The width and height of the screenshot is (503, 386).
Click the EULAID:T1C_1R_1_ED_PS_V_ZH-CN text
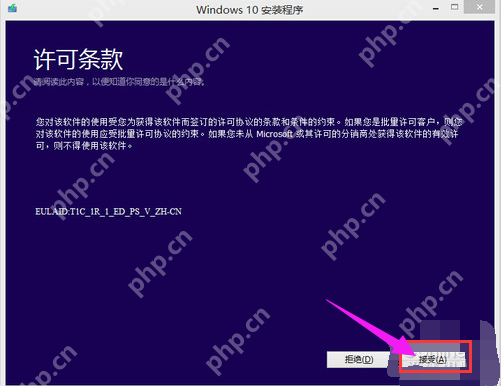108,211
